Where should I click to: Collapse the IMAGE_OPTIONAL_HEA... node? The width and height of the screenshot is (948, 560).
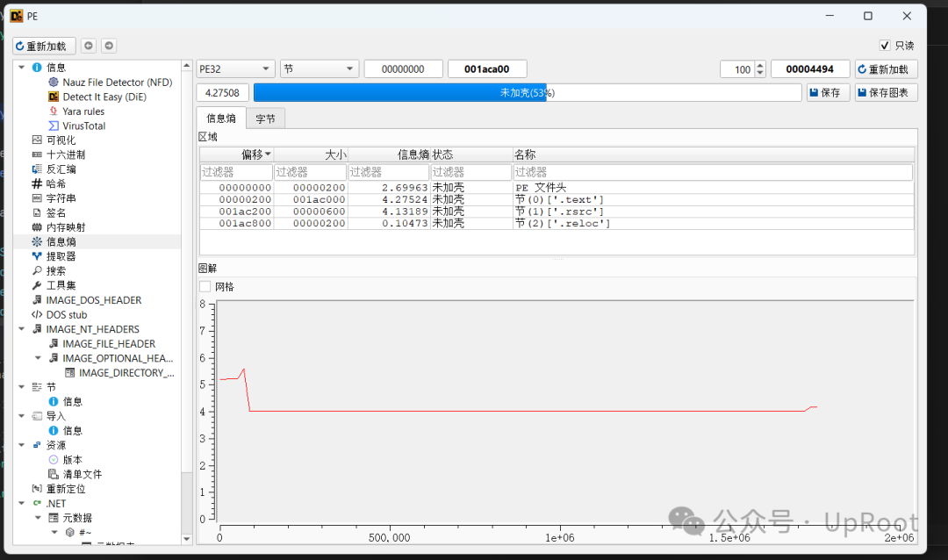(x=38, y=358)
